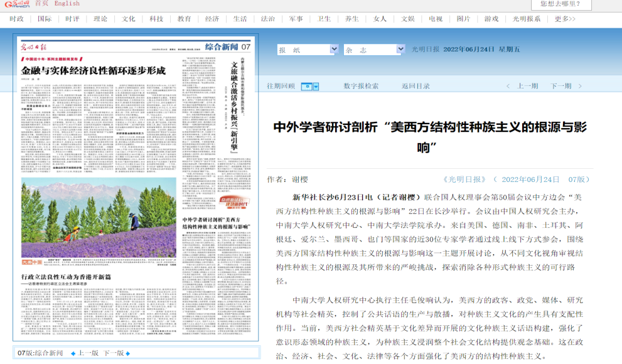Click the blue arrow after 下一版
Viewport: 622px width, 364px height.
pyautogui.click(x=128, y=353)
